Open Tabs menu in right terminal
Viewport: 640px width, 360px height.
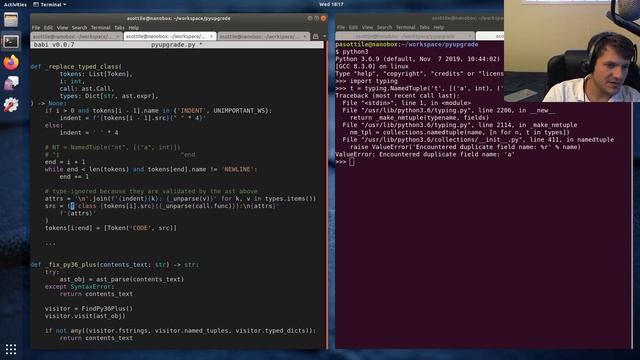pyautogui.click(x=424, y=27)
